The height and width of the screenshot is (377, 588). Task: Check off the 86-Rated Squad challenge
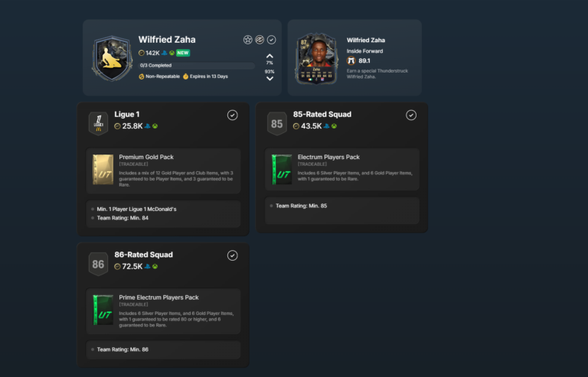pos(233,255)
